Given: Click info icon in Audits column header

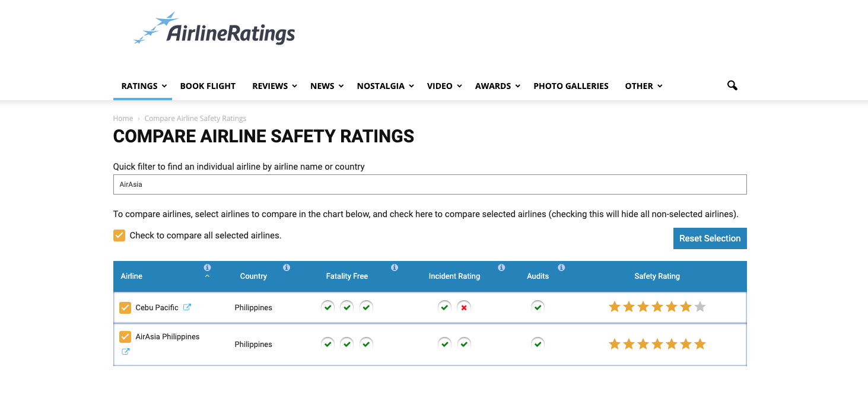Looking at the screenshot, I should tap(561, 268).
